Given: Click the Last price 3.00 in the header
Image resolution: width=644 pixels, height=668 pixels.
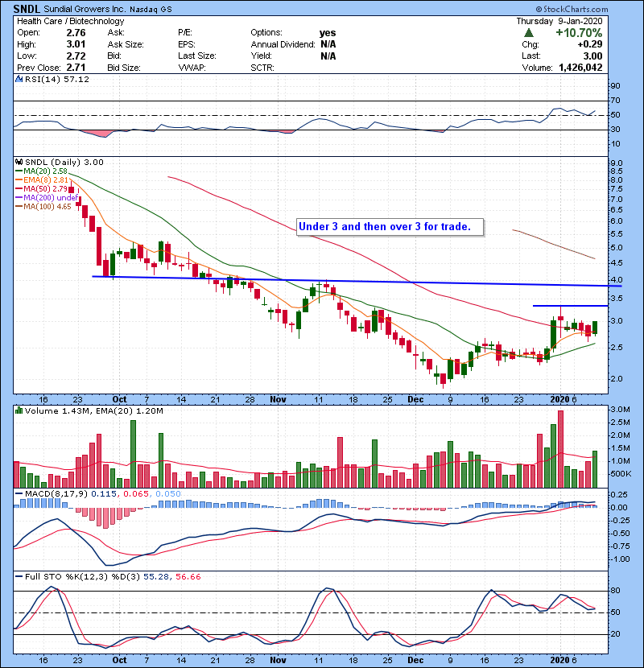Looking at the screenshot, I should pos(592,56).
